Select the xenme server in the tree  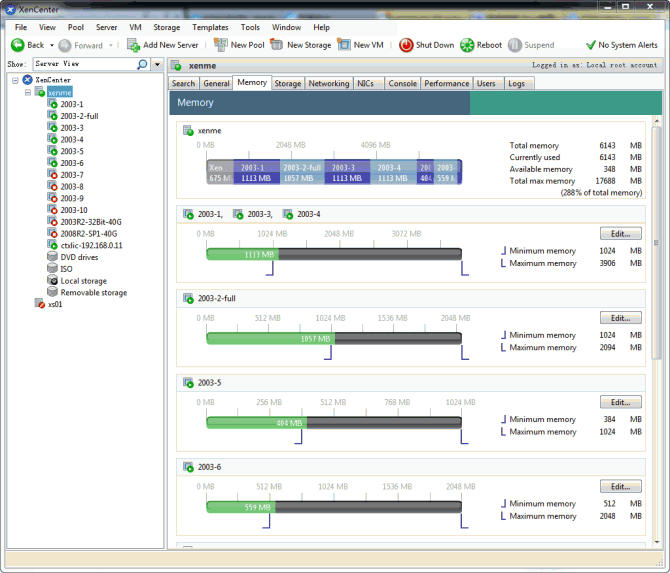pos(60,92)
